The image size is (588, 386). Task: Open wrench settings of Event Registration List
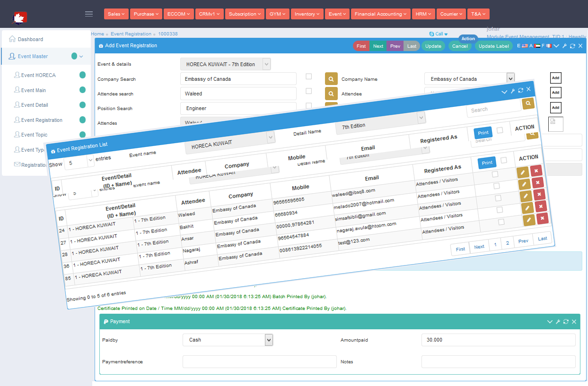[x=512, y=91]
